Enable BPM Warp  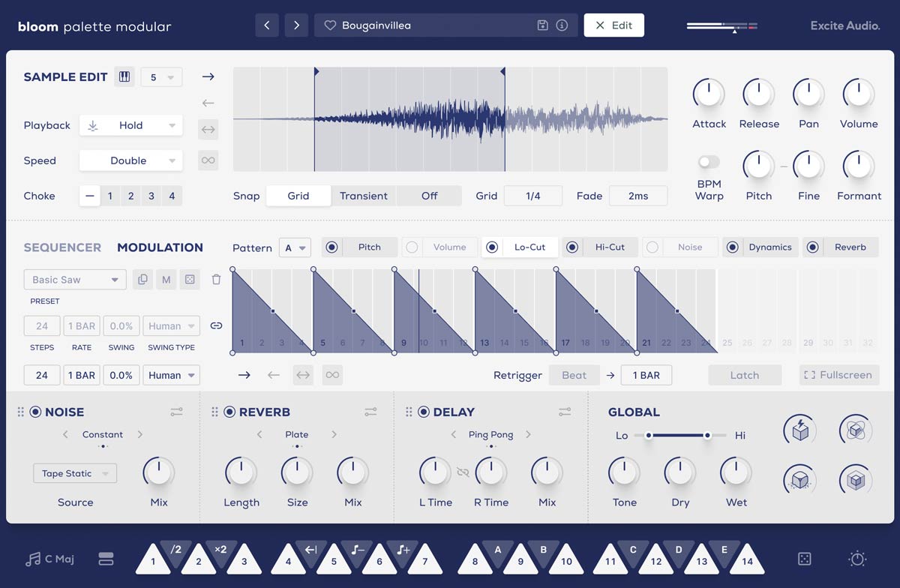click(707, 161)
